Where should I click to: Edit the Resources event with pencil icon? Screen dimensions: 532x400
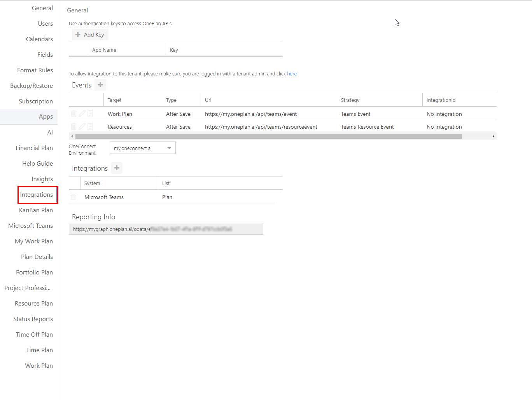point(82,126)
